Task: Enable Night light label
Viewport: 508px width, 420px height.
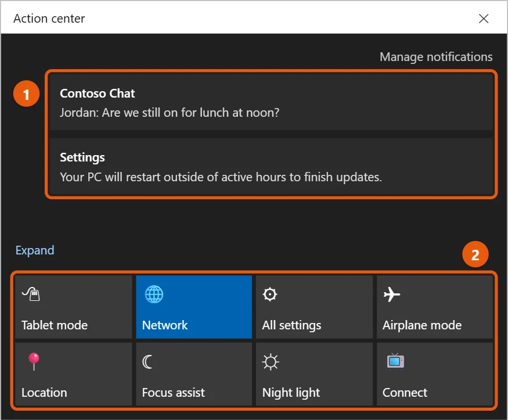Action: [x=291, y=393]
